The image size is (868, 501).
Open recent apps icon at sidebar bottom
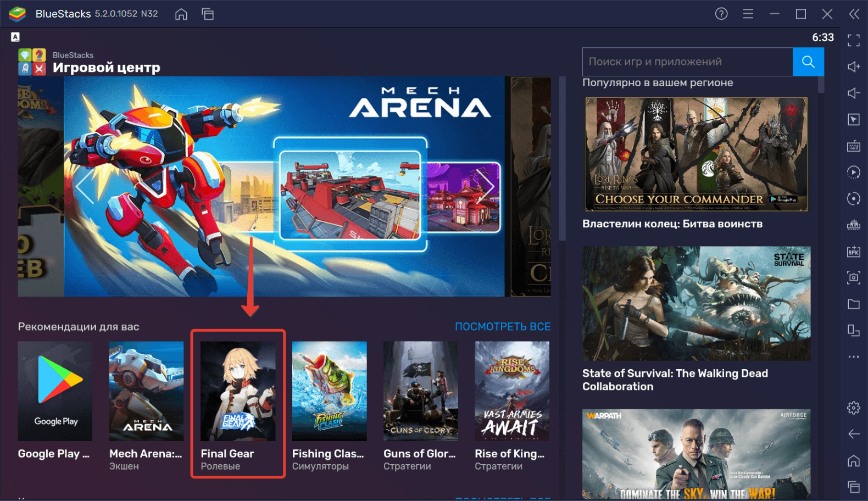[x=854, y=487]
